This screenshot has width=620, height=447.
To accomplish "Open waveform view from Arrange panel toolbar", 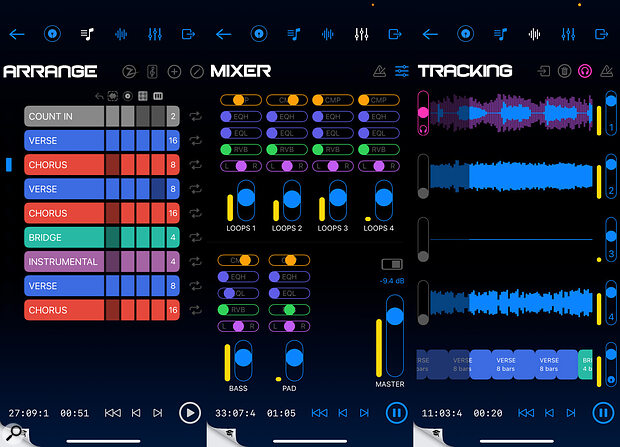I will [x=121, y=34].
